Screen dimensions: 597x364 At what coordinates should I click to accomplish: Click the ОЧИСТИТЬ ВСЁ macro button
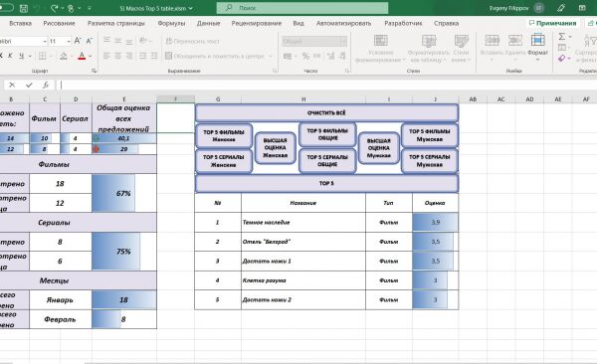coord(326,112)
